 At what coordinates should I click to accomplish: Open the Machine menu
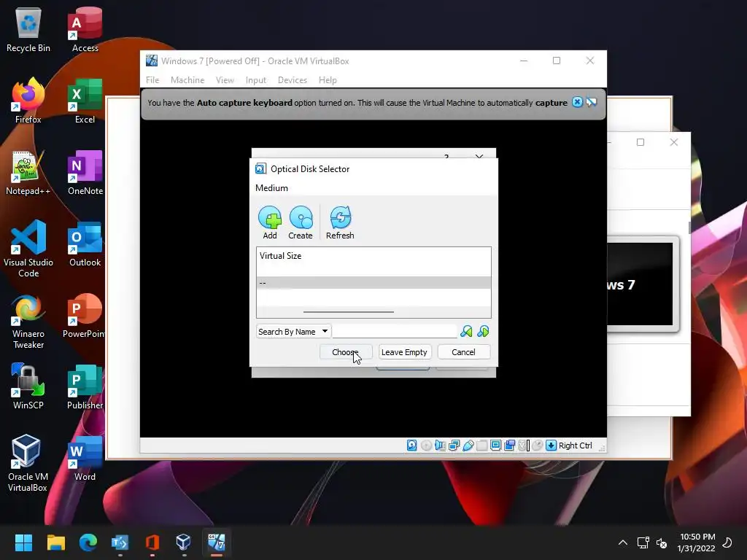pos(187,80)
